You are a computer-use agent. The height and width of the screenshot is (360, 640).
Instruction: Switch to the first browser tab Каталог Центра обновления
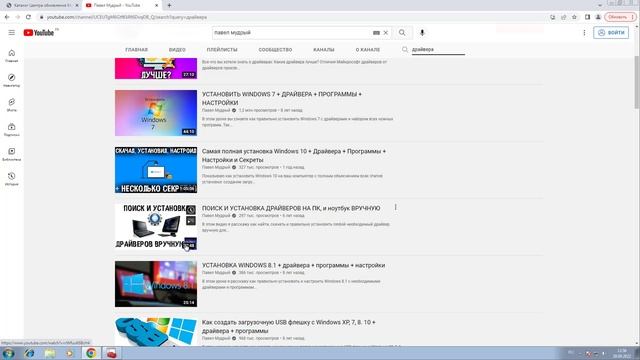coord(41,5)
